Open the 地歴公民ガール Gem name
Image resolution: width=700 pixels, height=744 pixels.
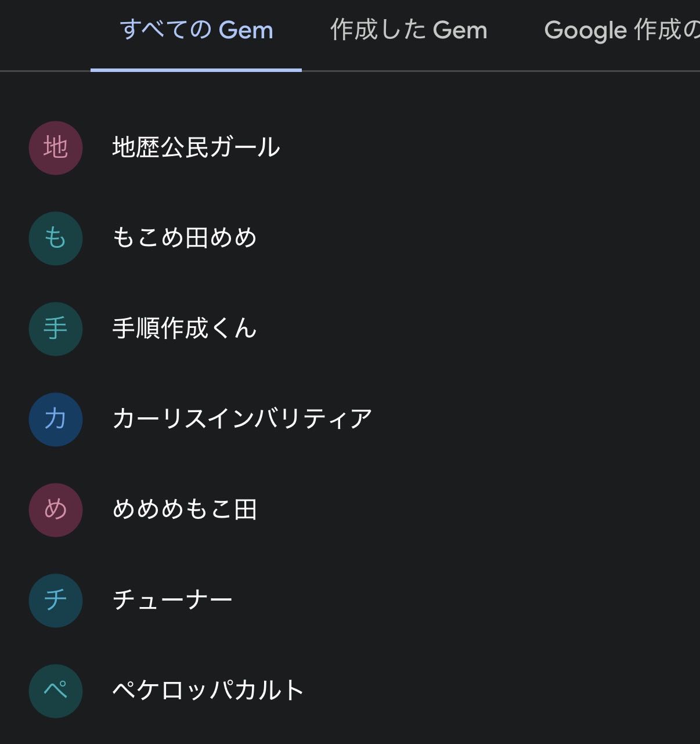coord(196,147)
